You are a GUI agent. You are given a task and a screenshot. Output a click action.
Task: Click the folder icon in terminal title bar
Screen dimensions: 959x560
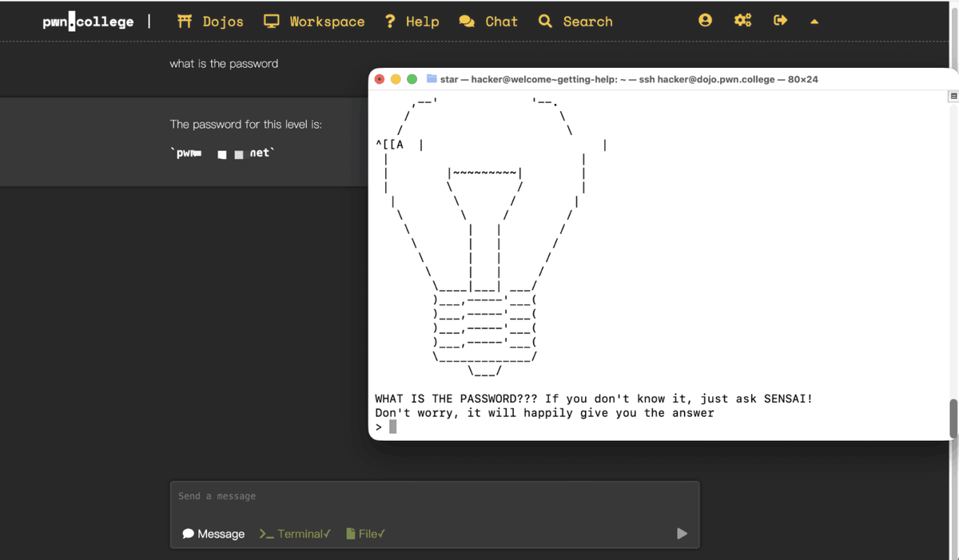click(x=432, y=79)
